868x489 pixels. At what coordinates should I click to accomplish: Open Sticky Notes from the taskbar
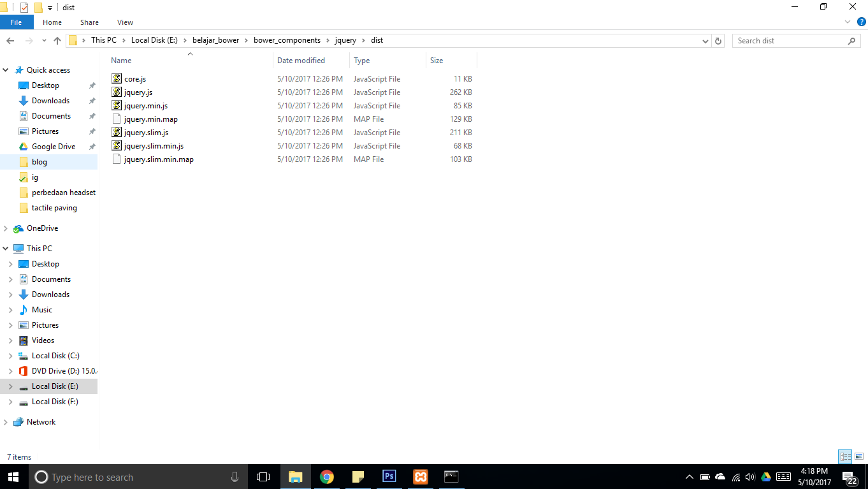tap(358, 477)
